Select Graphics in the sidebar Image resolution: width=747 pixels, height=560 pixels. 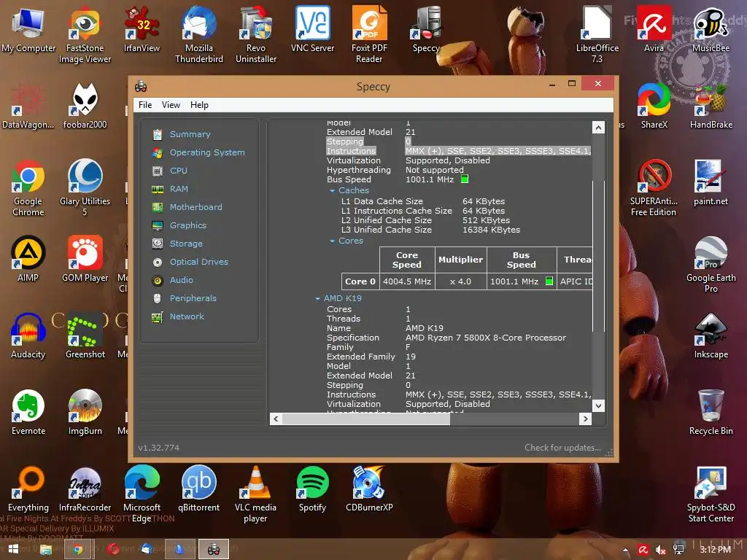pyautogui.click(x=187, y=225)
